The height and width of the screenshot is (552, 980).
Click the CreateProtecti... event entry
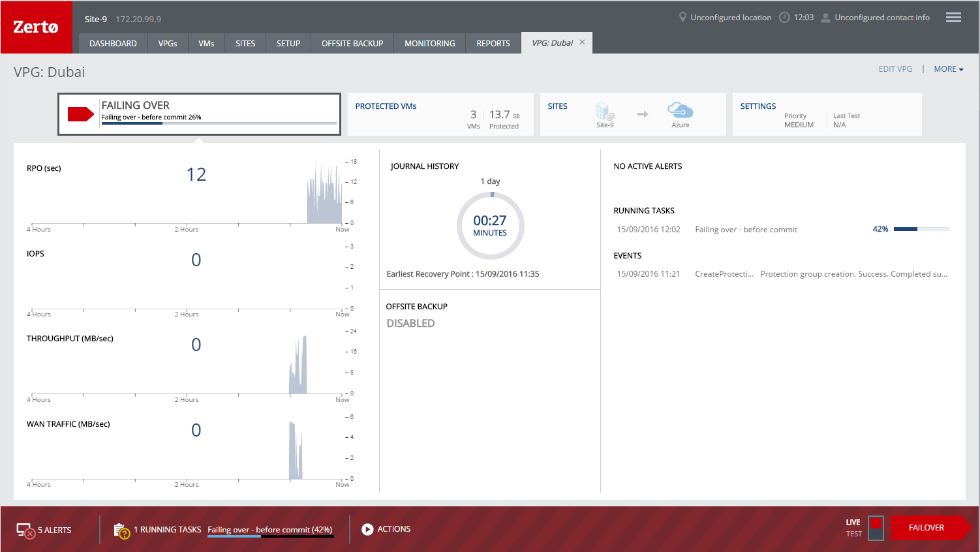724,274
